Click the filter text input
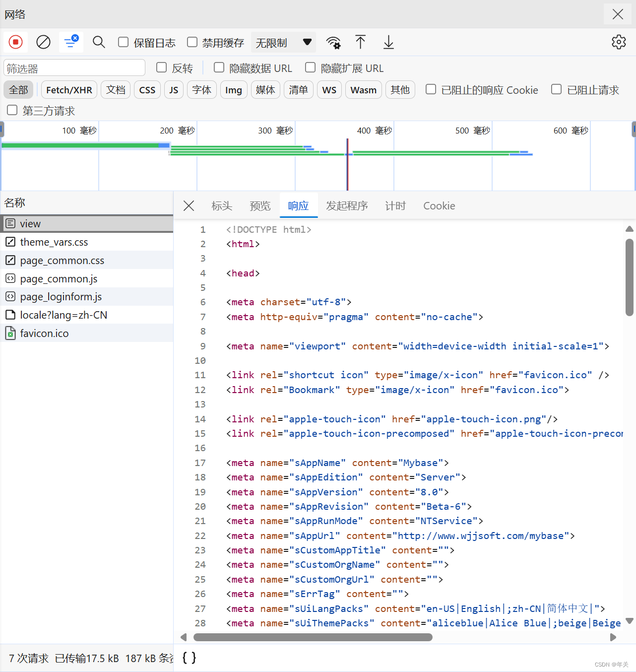636x672 pixels. pyautogui.click(x=74, y=67)
